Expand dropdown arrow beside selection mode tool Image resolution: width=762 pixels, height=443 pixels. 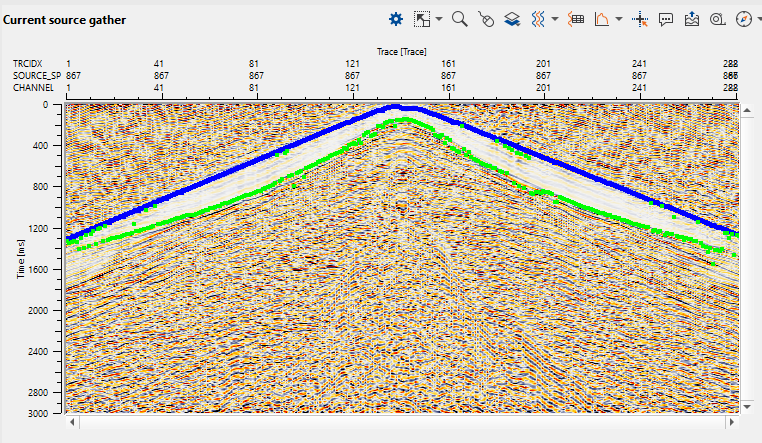(438, 19)
